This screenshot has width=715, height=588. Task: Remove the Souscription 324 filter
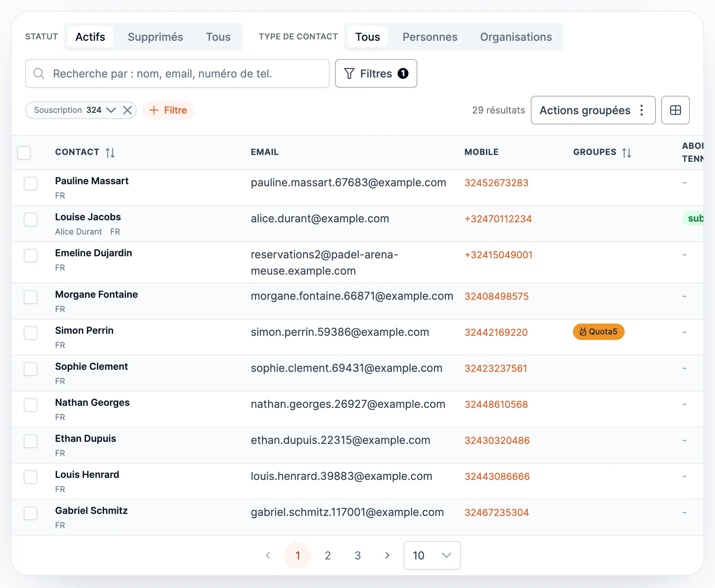[x=127, y=110]
